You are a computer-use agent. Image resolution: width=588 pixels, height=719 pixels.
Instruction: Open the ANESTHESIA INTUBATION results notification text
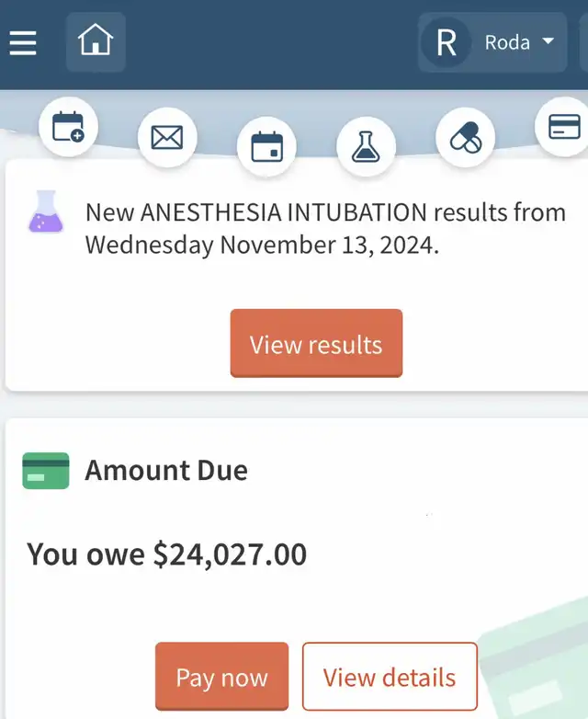[x=325, y=228]
